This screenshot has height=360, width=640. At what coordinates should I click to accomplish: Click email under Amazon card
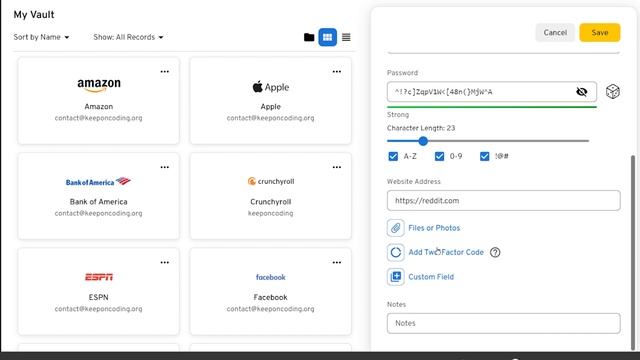[x=98, y=118]
